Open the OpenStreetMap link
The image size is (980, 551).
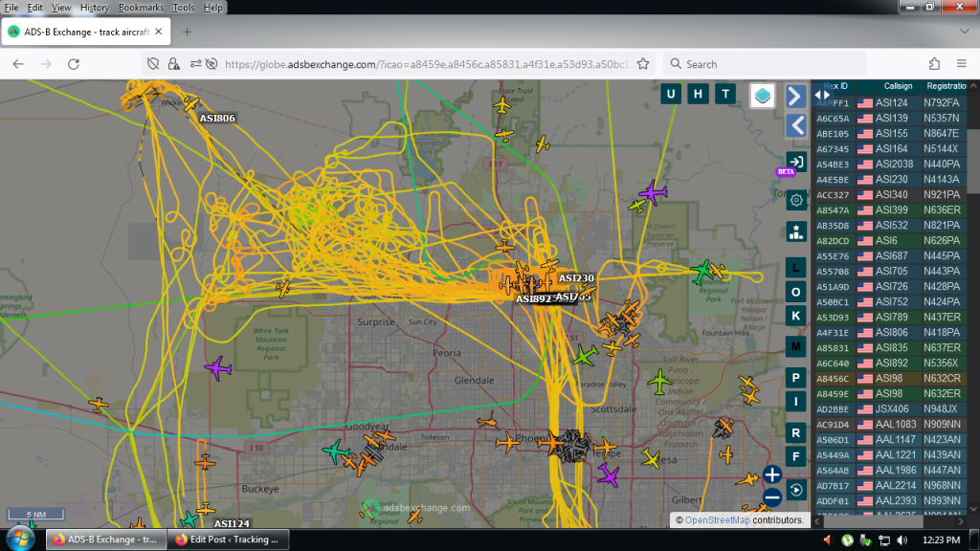pyautogui.click(x=717, y=520)
